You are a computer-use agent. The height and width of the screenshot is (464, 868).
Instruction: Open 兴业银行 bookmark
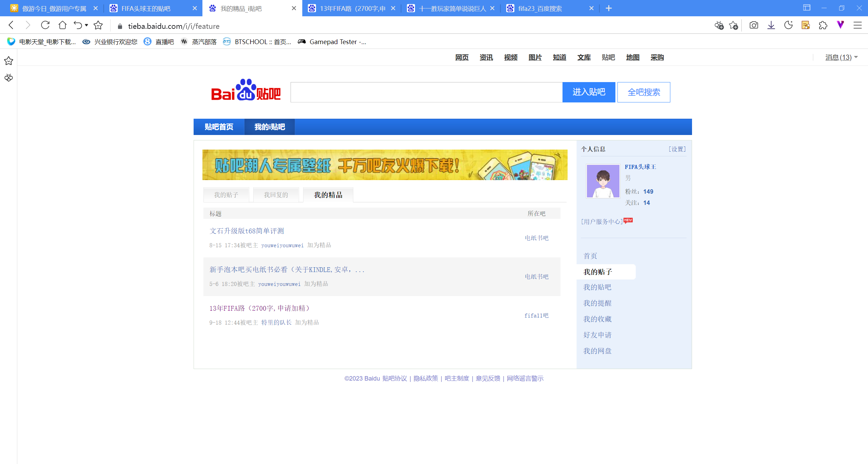(x=110, y=42)
